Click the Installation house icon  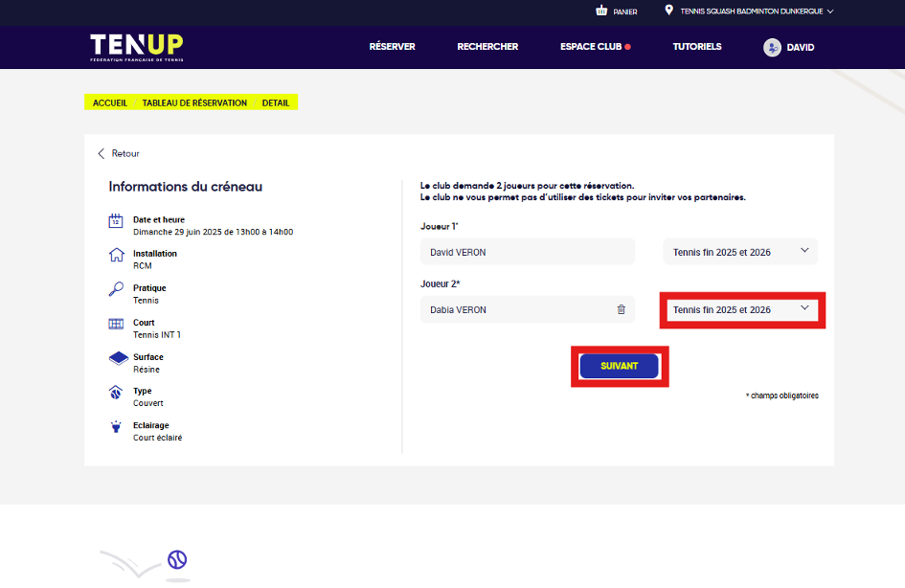(x=116, y=256)
